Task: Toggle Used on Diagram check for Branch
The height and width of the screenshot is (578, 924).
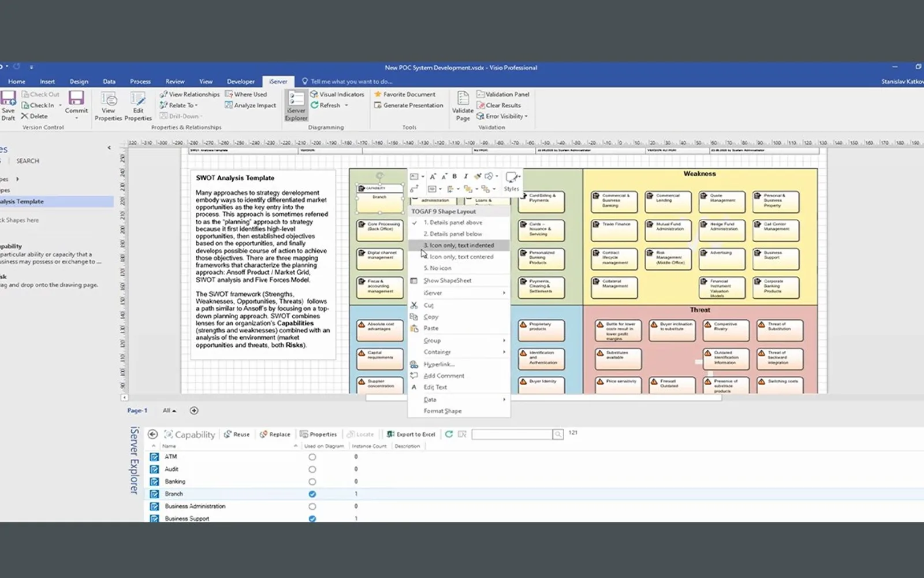Action: point(312,494)
